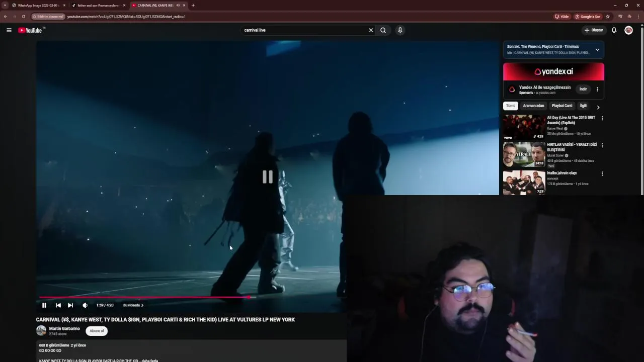Mute the video using the volume icon
This screenshot has width=644, height=362.
85,305
